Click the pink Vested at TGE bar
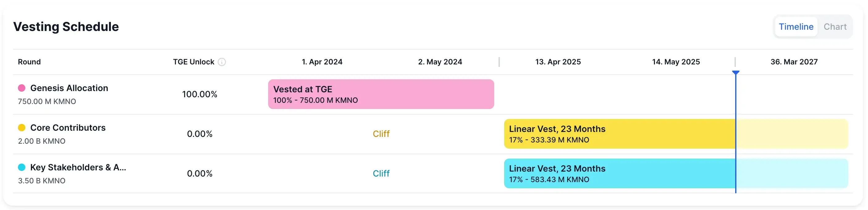This screenshot has height=210, width=868. 381,94
